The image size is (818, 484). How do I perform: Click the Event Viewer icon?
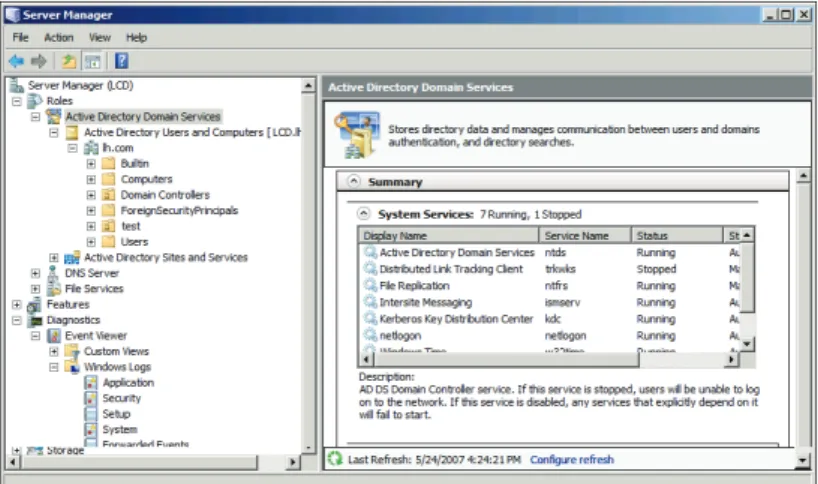click(x=54, y=335)
